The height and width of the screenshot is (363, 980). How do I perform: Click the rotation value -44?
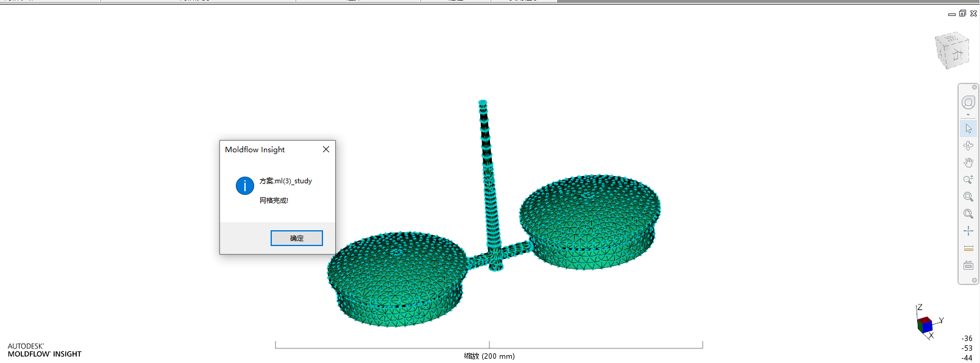pyautogui.click(x=967, y=358)
